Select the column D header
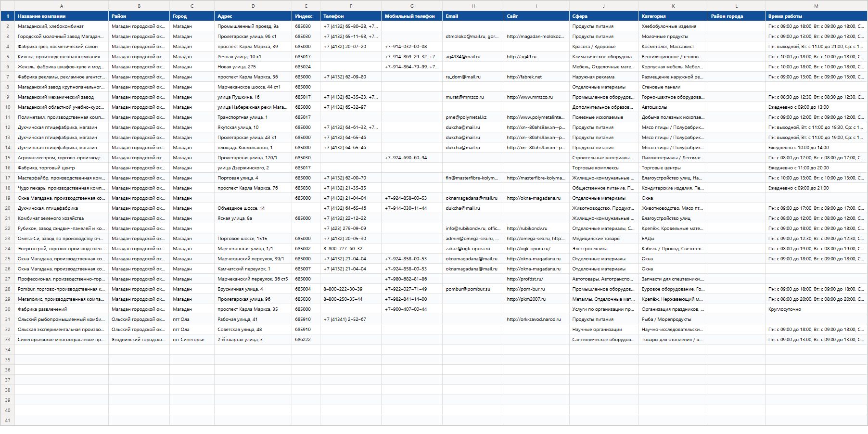The height and width of the screenshot is (434, 868). [253, 6]
